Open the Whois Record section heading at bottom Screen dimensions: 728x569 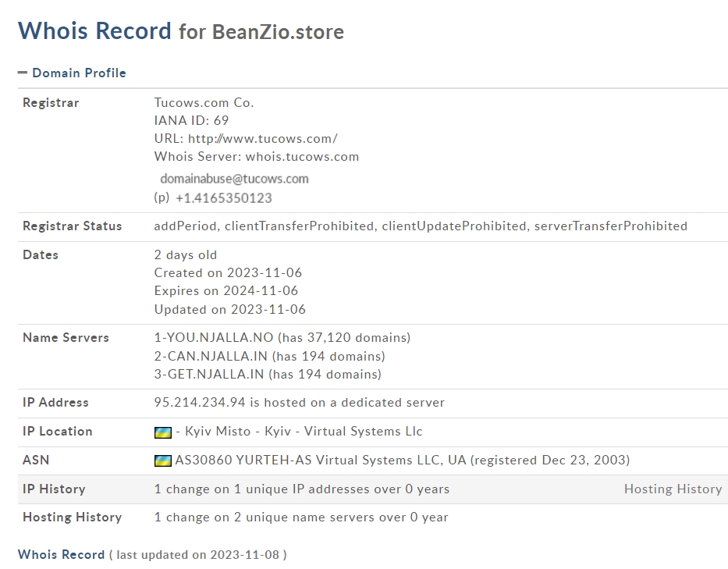coord(62,555)
